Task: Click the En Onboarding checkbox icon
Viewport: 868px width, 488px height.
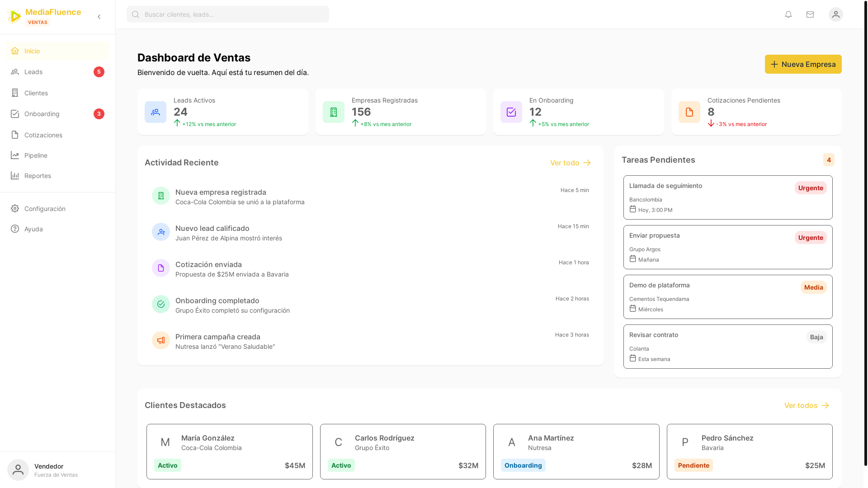Action: click(x=511, y=112)
